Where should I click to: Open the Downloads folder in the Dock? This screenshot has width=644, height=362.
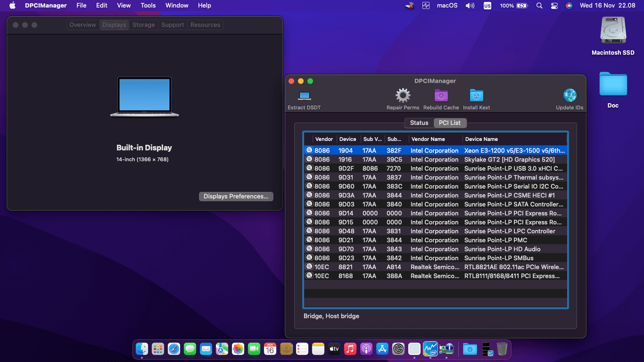point(470,349)
